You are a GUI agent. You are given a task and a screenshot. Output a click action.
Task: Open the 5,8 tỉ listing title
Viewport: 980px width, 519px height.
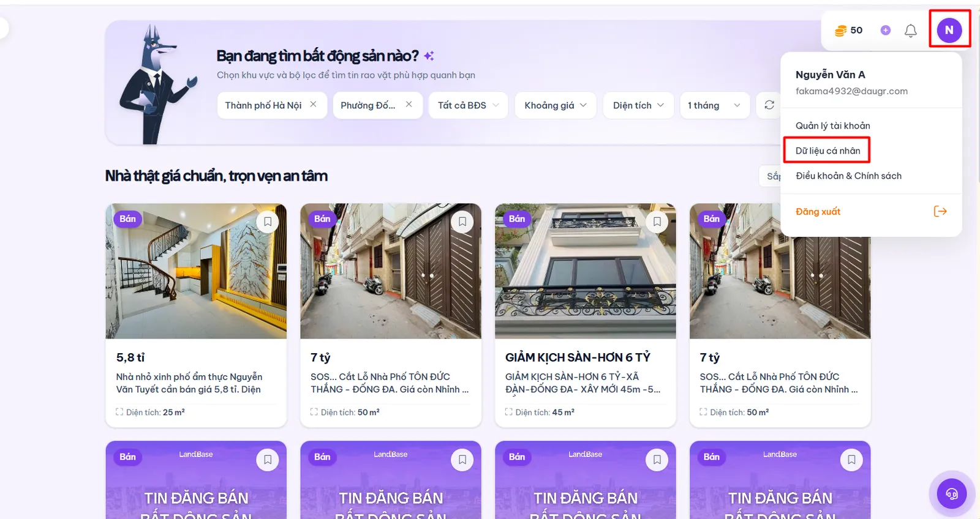[x=130, y=357]
